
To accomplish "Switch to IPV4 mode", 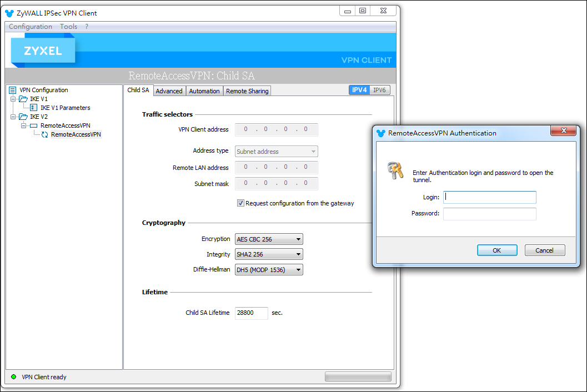I will click(x=359, y=90).
